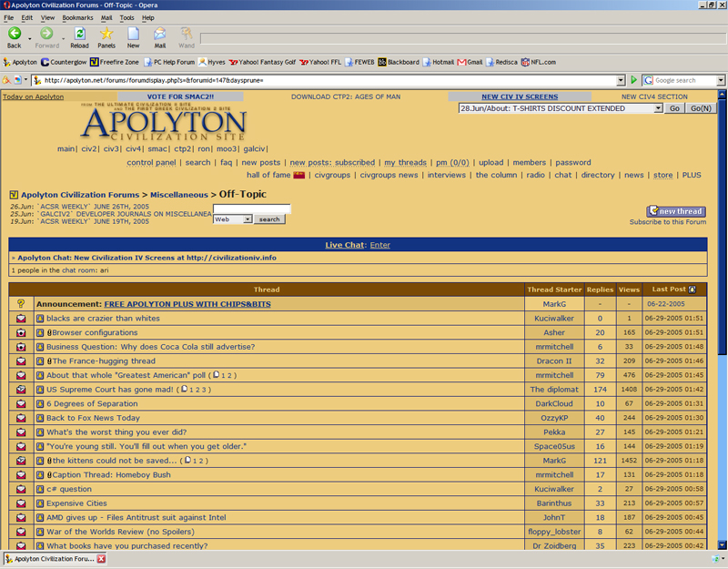Open the T-SHIRTS DISCOUNT news dropdown
The image size is (728, 569).
[x=658, y=108]
